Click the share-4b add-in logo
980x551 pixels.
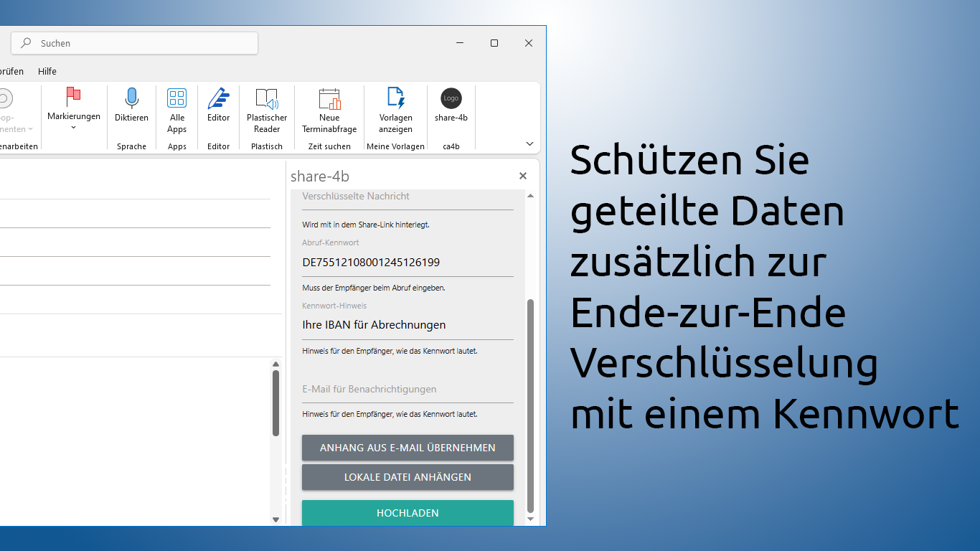pos(451,98)
